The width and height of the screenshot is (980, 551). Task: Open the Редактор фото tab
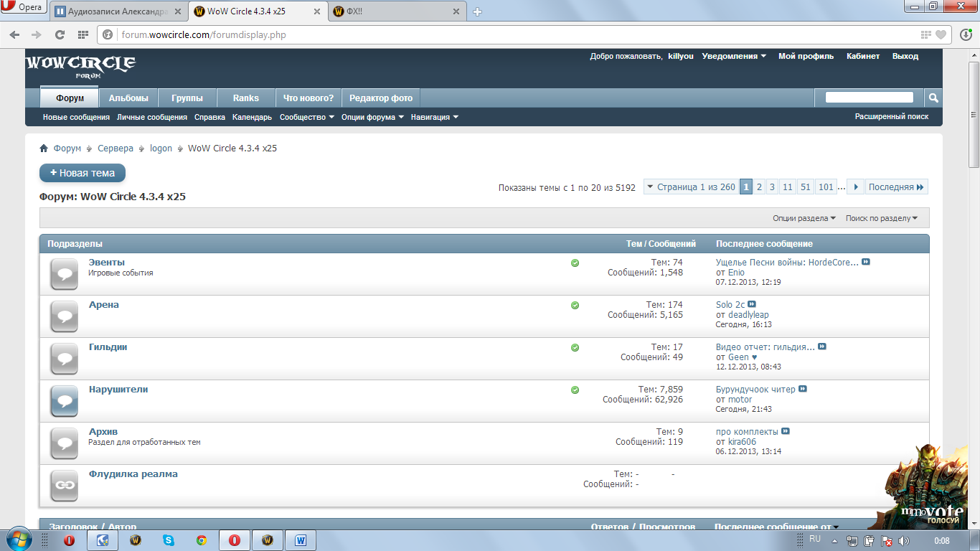pyautogui.click(x=381, y=98)
